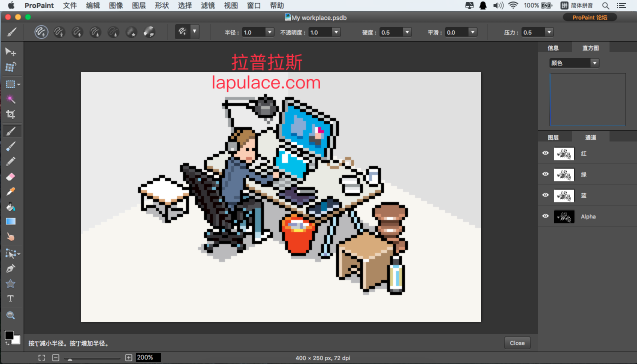Open the 半径 radius dropdown

pyautogui.click(x=269, y=32)
